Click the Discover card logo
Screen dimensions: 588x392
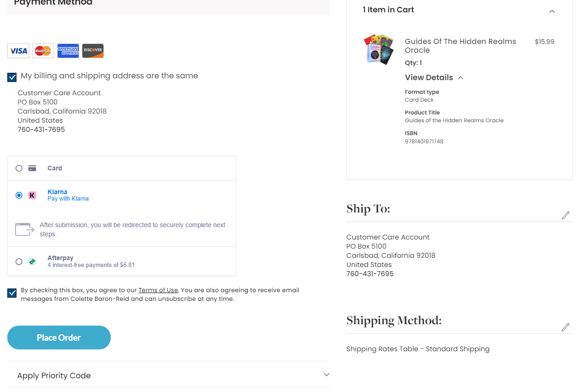[x=93, y=51]
